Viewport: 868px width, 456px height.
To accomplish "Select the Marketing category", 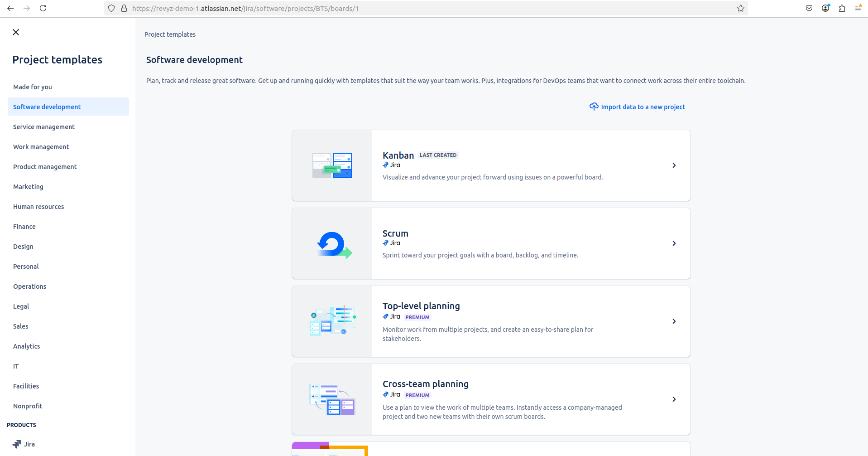I will pyautogui.click(x=28, y=187).
